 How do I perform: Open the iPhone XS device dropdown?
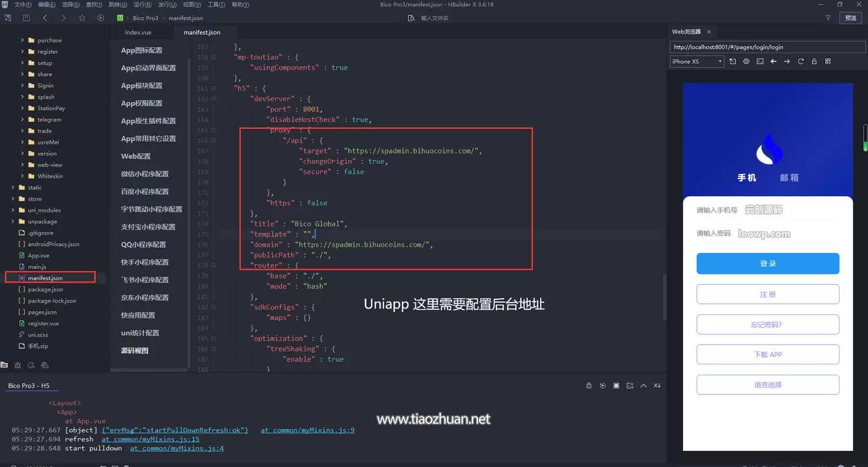coord(697,61)
